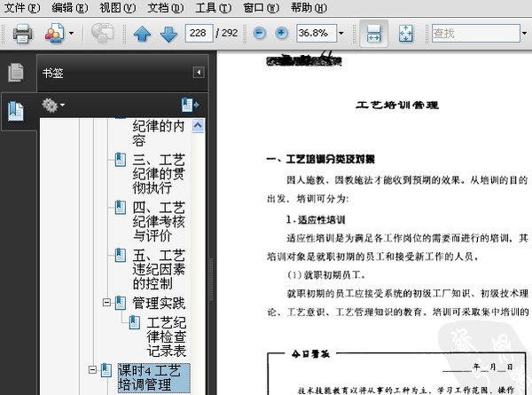Click the expand current bookmark icon

pyautogui.click(x=190, y=105)
